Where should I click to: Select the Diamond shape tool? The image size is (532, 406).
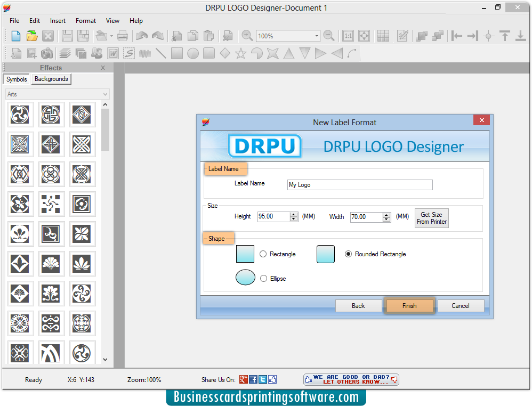click(x=225, y=53)
